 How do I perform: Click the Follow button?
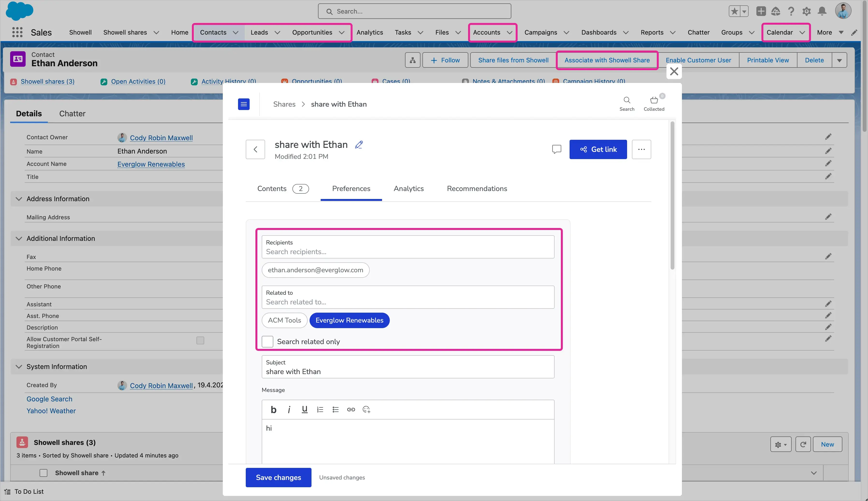tap(445, 60)
